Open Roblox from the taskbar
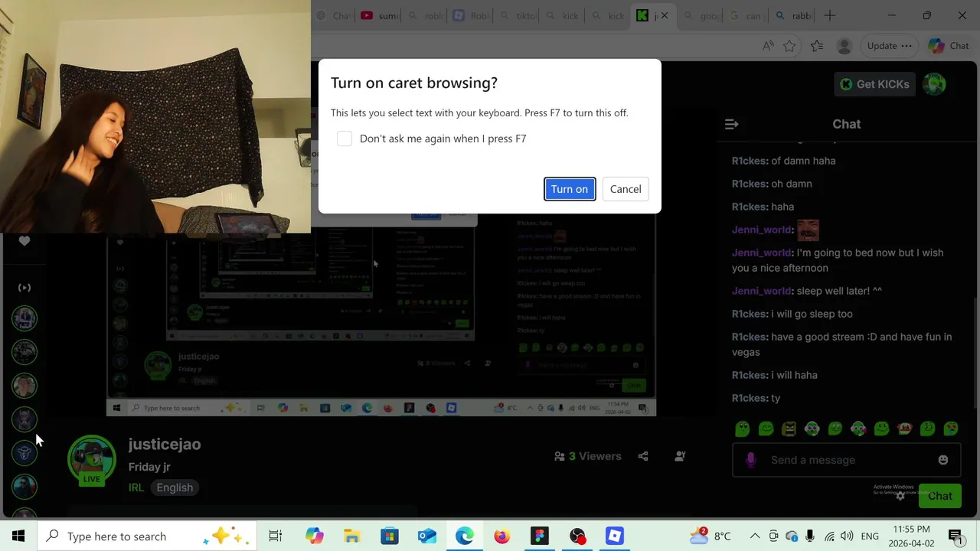The image size is (980, 551). click(x=615, y=536)
